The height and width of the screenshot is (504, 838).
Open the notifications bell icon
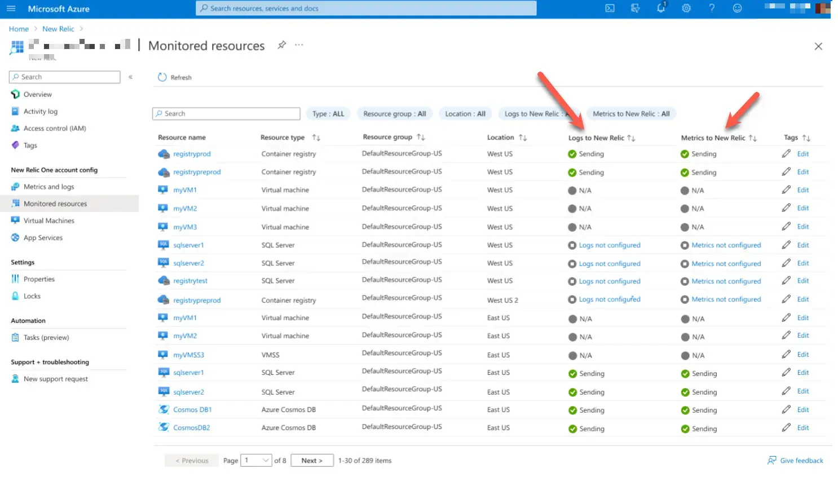coord(660,8)
